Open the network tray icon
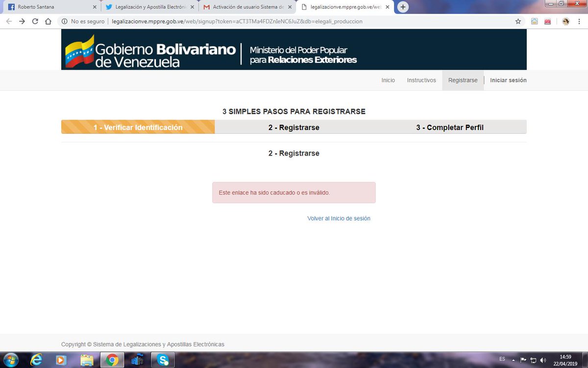This screenshot has height=368, width=588. tap(533, 360)
